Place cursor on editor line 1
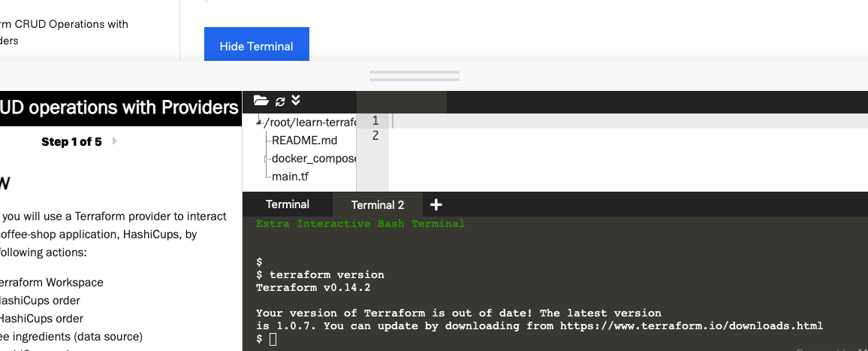 [x=628, y=121]
